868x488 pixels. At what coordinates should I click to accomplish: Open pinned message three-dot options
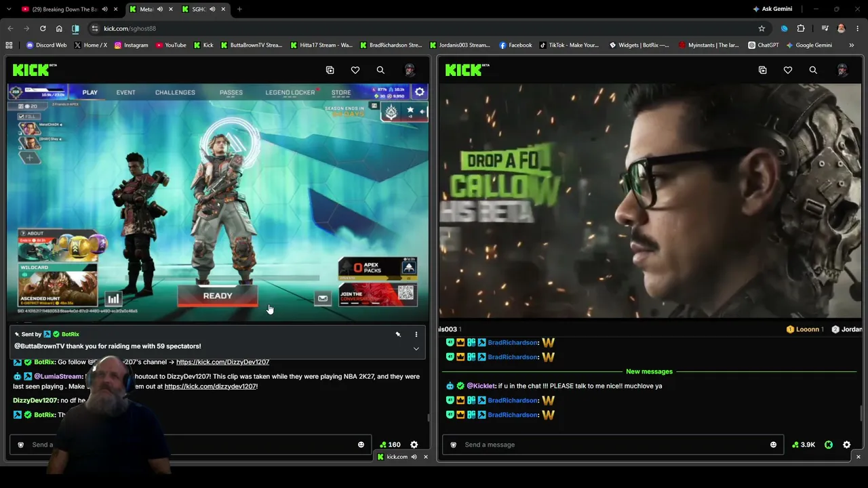[x=416, y=334]
